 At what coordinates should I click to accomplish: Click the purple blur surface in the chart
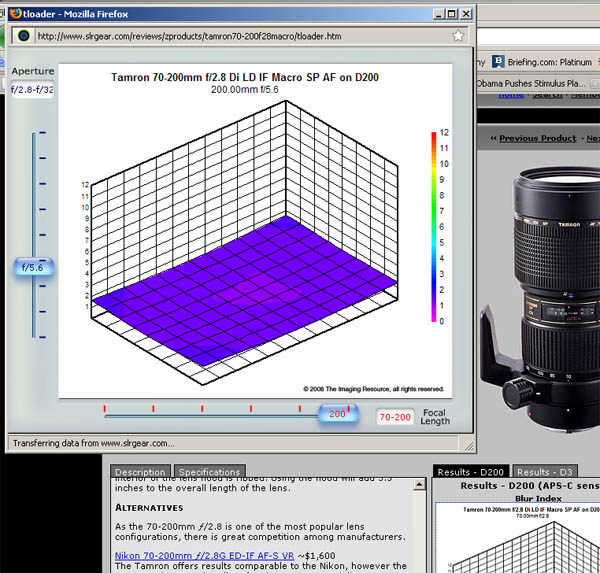click(245, 291)
